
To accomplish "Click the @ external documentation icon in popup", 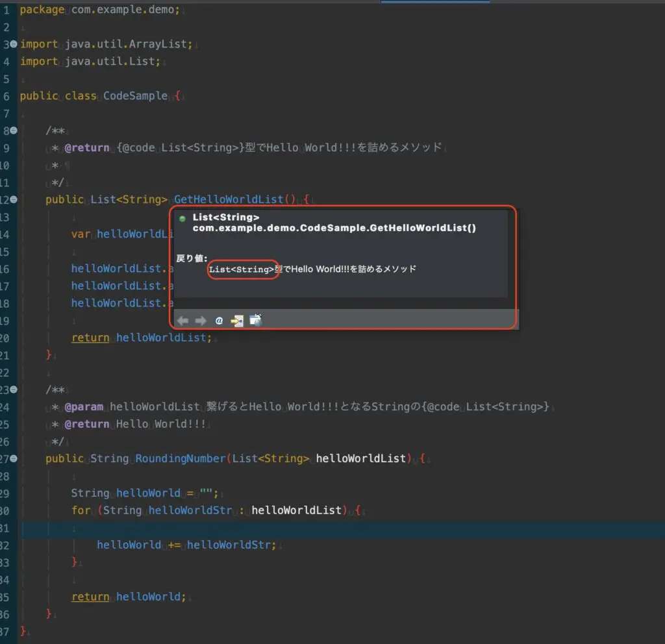I will coord(220,320).
